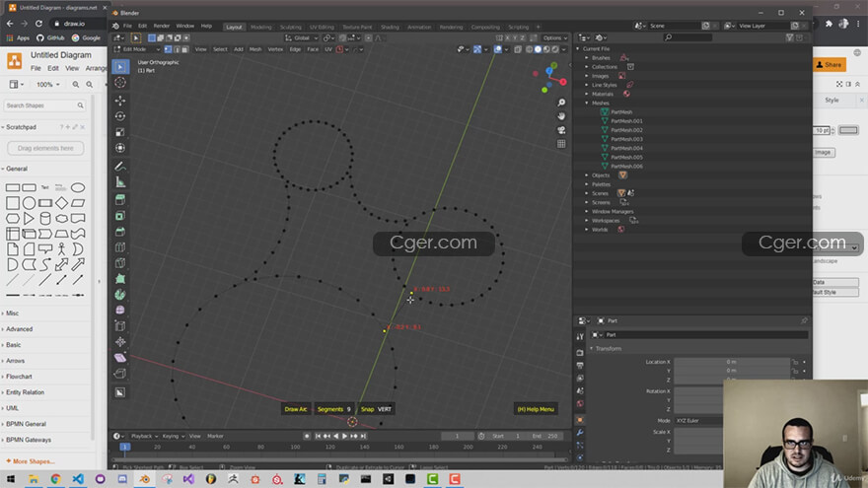Open Global transform orientation dropdown
Screen dimensions: 868x488
point(302,38)
